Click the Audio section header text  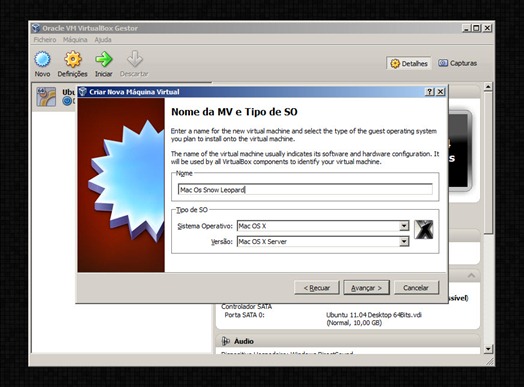coord(244,341)
